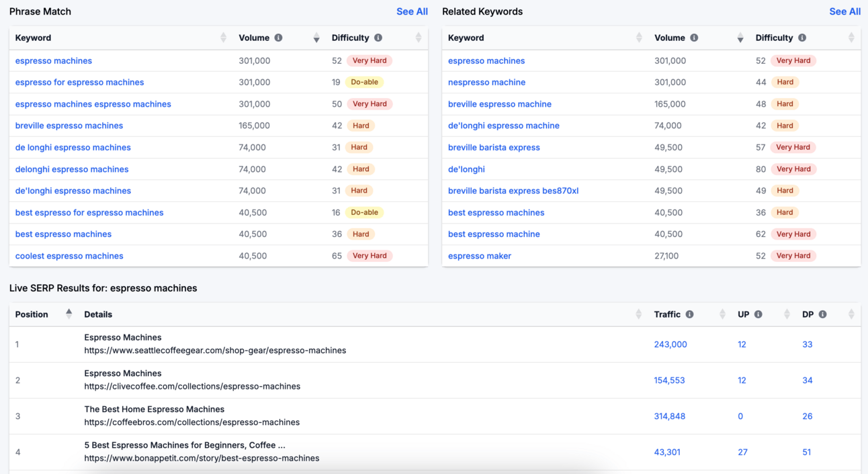Open 'espresso for espresso machines' keyword
The image size is (868, 474).
(x=79, y=83)
